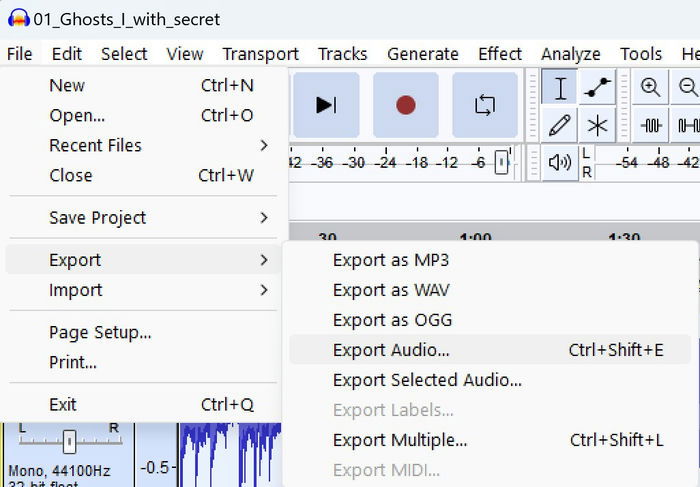This screenshot has height=487, width=700.
Task: Click the Zoom In magnifier icon
Action: 650,87
